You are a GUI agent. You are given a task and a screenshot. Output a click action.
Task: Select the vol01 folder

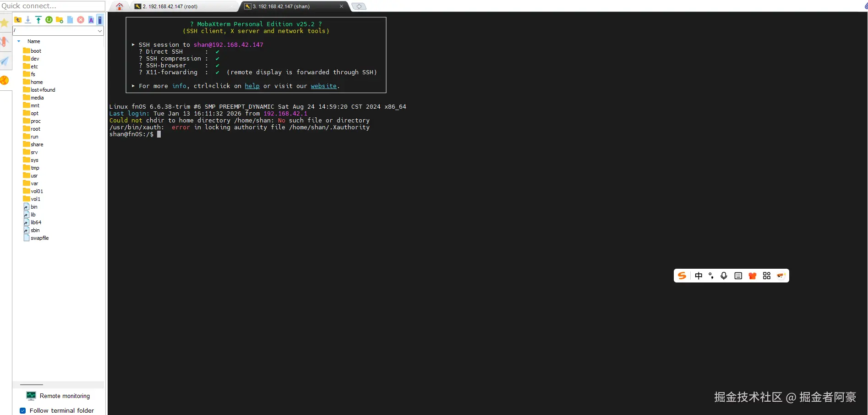point(33,191)
